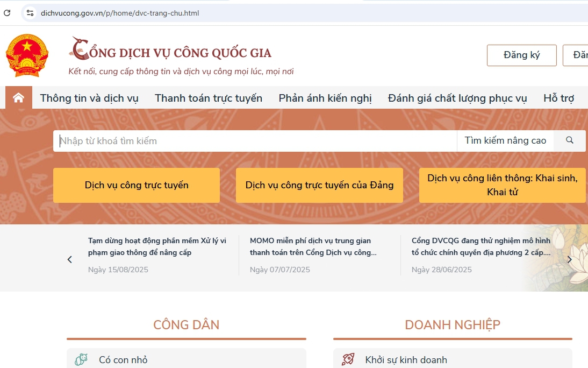Open Đánh giá chất lượng phục vụ menu
Image resolution: width=588 pixels, height=368 pixels.
point(457,98)
